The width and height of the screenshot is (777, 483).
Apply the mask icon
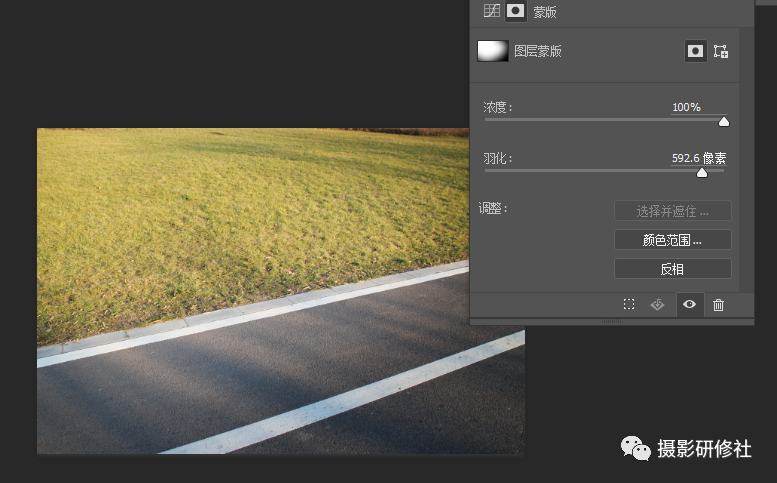point(658,304)
